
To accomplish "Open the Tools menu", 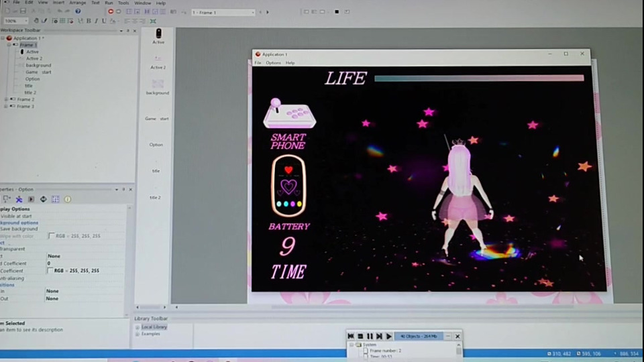I will coord(123,3).
